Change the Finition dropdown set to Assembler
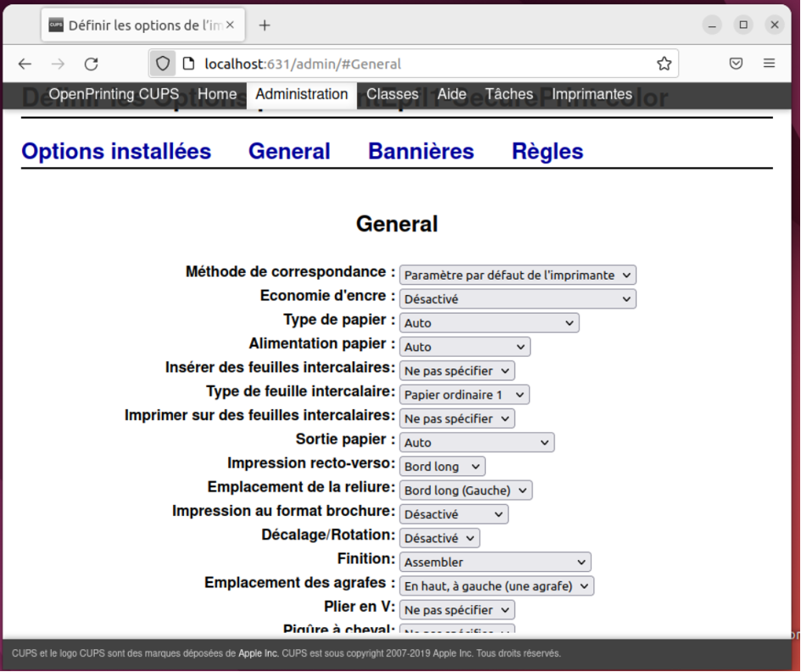This screenshot has width=801, height=672. 495,562
